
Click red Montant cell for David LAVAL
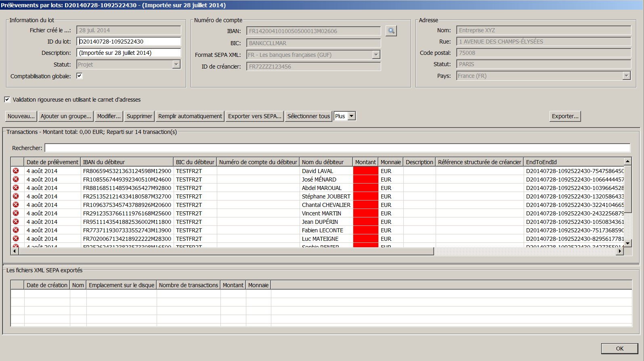coord(365,171)
